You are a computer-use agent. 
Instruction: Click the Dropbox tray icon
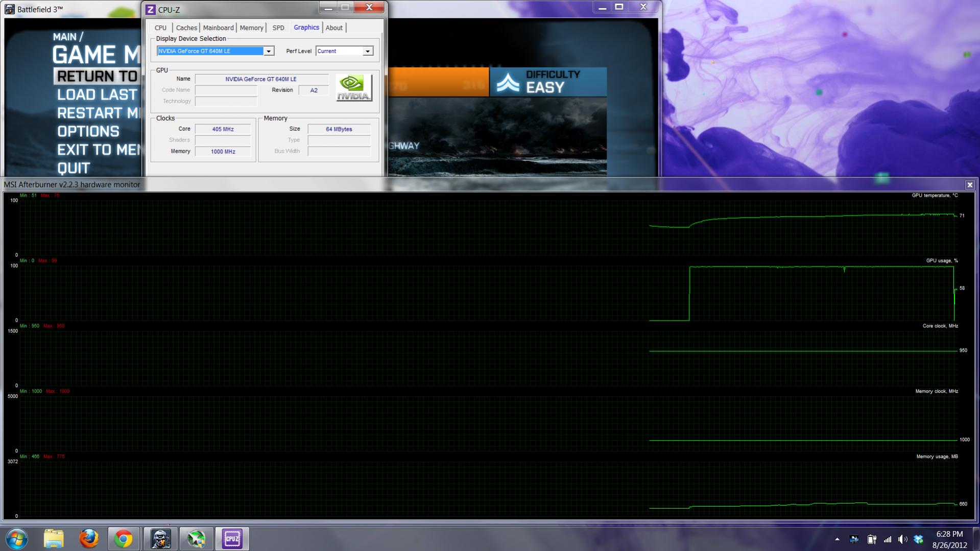click(919, 539)
